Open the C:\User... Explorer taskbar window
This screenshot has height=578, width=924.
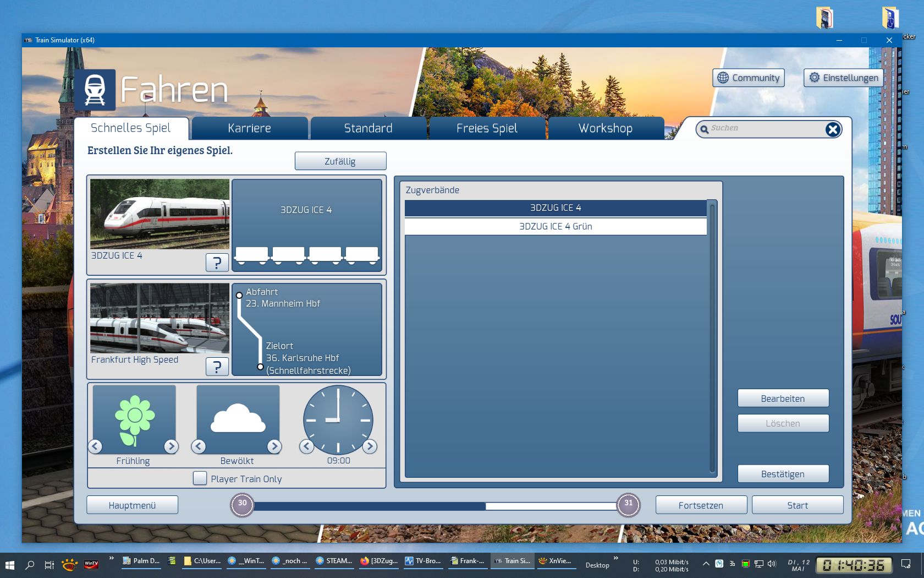(x=202, y=561)
